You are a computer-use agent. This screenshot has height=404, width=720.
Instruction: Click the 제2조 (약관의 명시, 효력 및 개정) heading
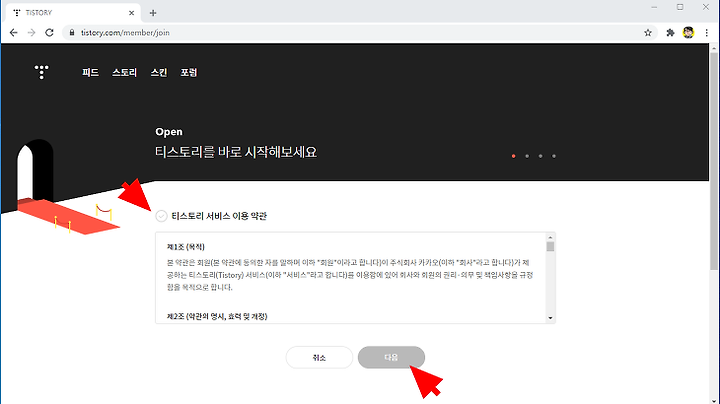tap(217, 316)
